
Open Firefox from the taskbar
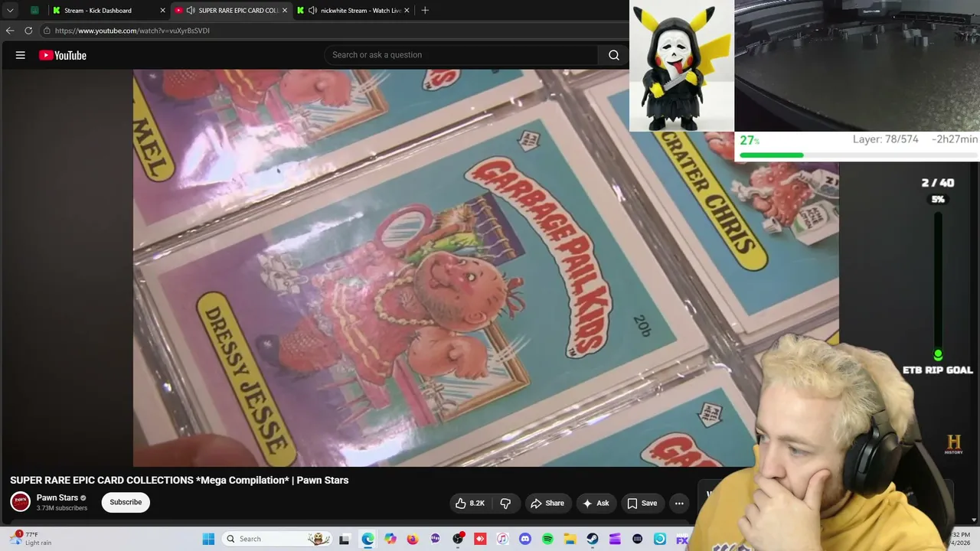pyautogui.click(x=413, y=539)
